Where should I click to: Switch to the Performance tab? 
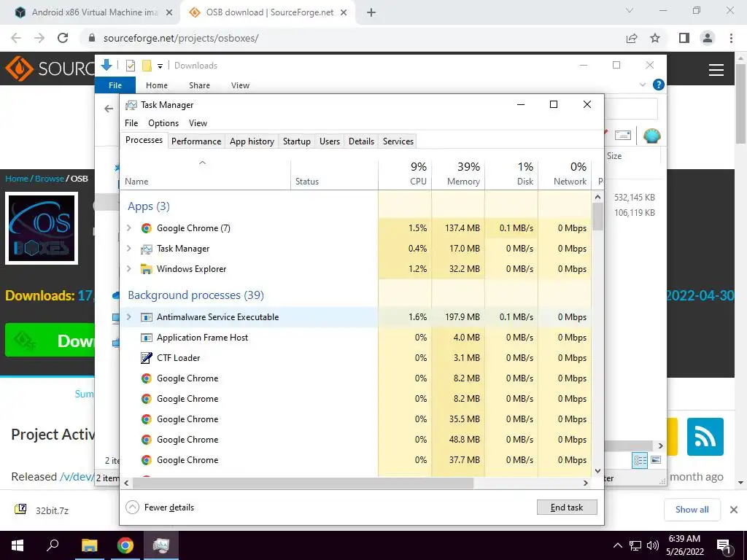click(x=196, y=141)
